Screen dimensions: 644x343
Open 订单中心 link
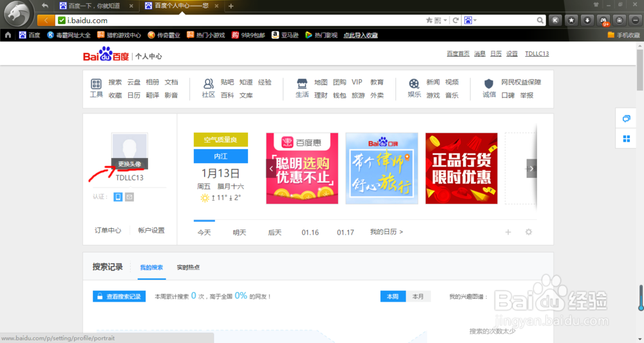(x=108, y=230)
